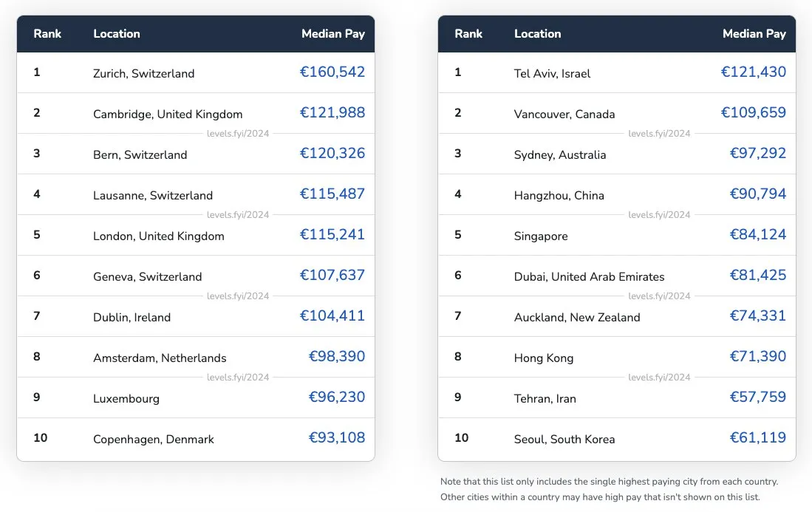Screen dimensions: 812x512
Task: Click the note about highest paying city
Action: tap(609, 489)
